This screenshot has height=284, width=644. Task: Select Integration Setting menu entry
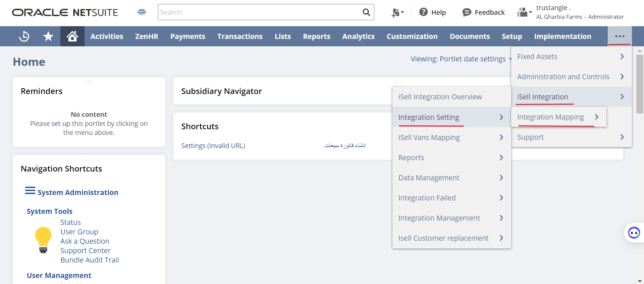[451, 117]
